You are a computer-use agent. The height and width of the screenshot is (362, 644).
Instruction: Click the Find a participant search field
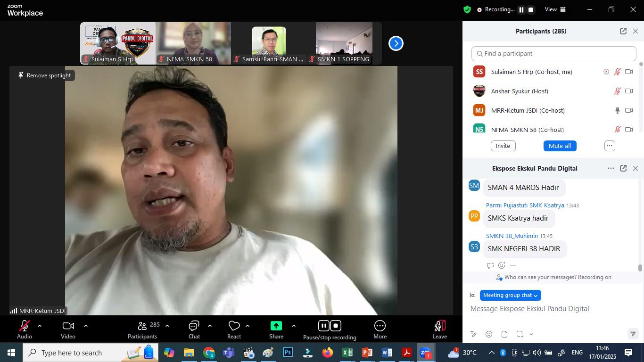tap(553, 53)
